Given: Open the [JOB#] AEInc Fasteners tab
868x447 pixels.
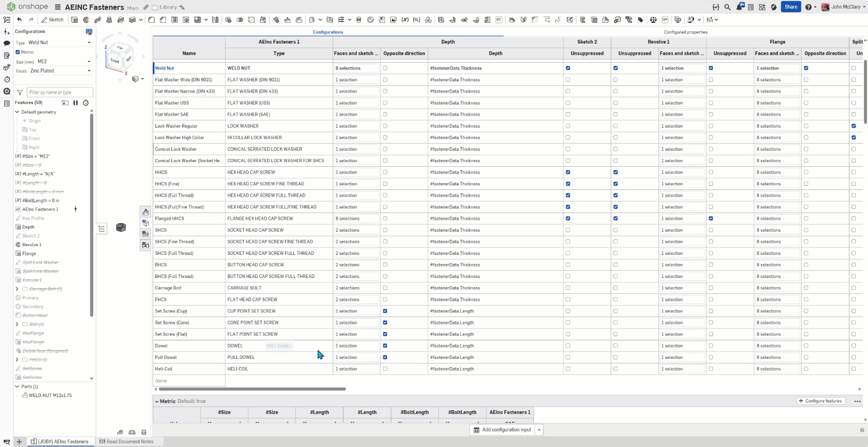Looking at the screenshot, I should [x=61, y=442].
